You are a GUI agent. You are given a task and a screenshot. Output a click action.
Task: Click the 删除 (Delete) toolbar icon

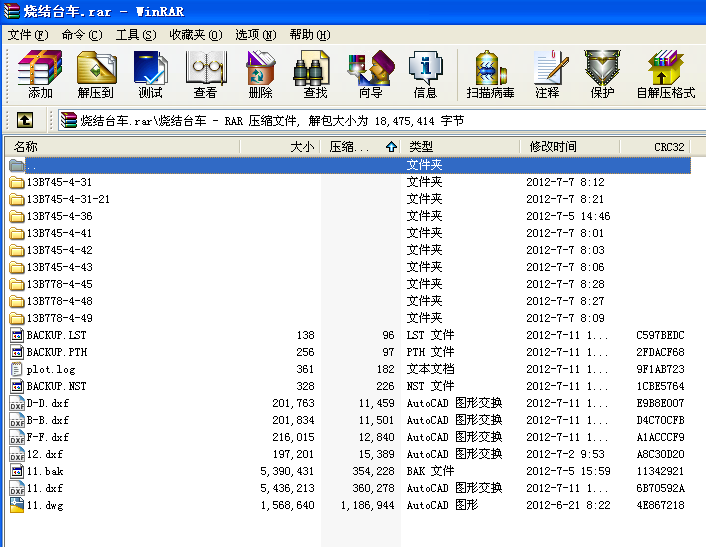click(x=260, y=74)
